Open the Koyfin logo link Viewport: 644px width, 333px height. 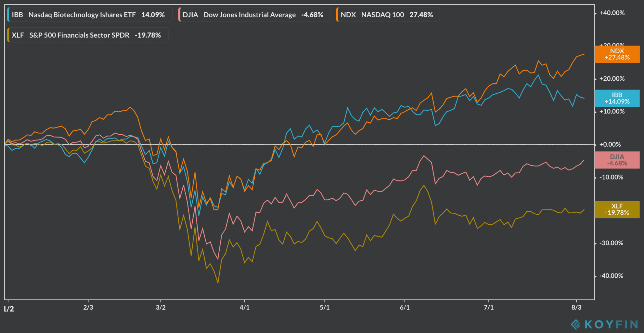coord(604,324)
